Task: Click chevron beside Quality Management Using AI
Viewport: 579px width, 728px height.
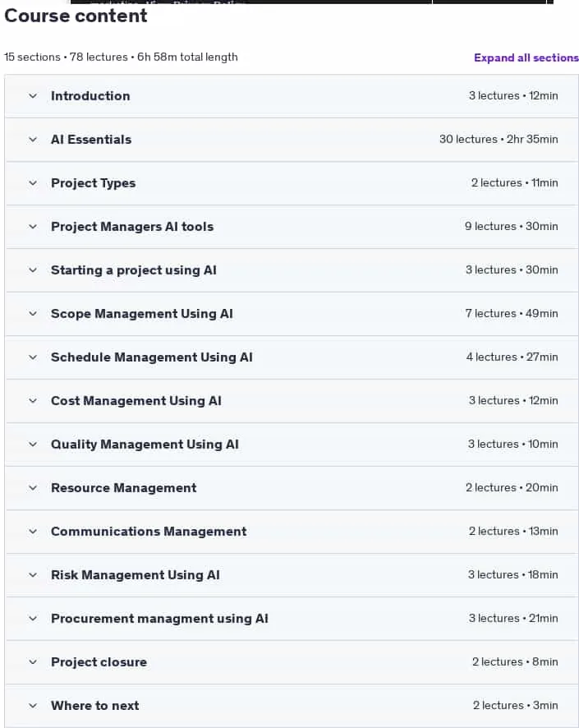Action: (x=33, y=445)
